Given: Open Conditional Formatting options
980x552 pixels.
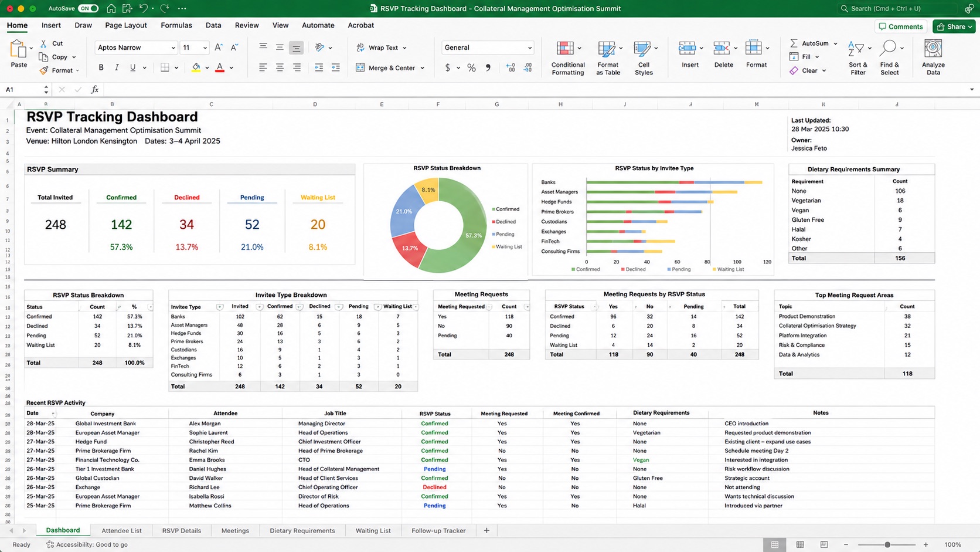Looking at the screenshot, I should coord(568,58).
